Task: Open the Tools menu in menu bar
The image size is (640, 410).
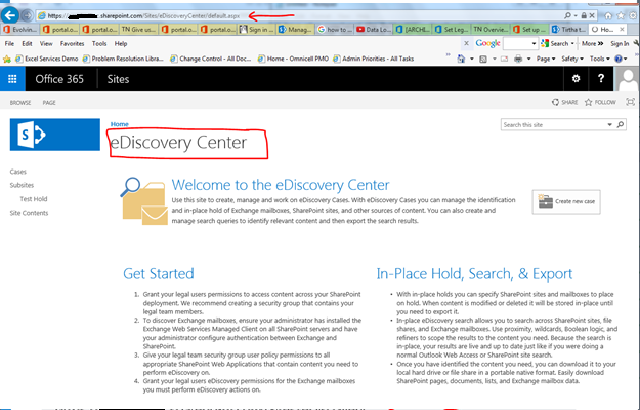Action: [99, 44]
